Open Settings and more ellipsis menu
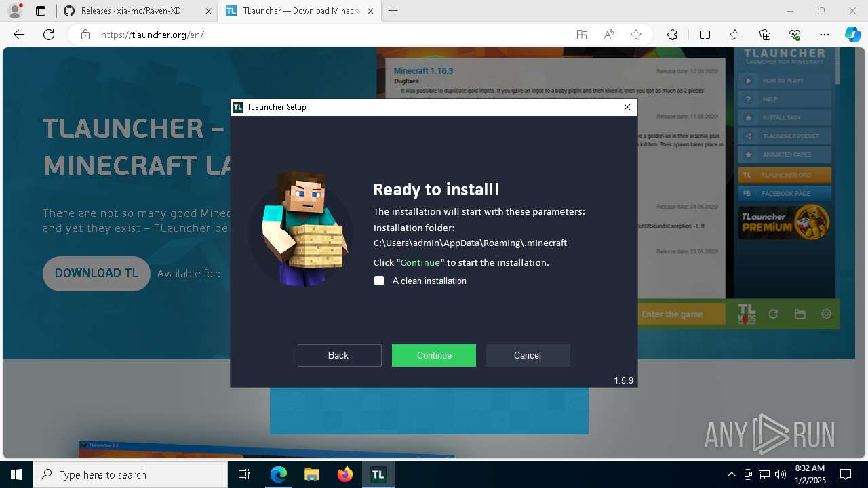The height and width of the screenshot is (488, 868). point(825,35)
